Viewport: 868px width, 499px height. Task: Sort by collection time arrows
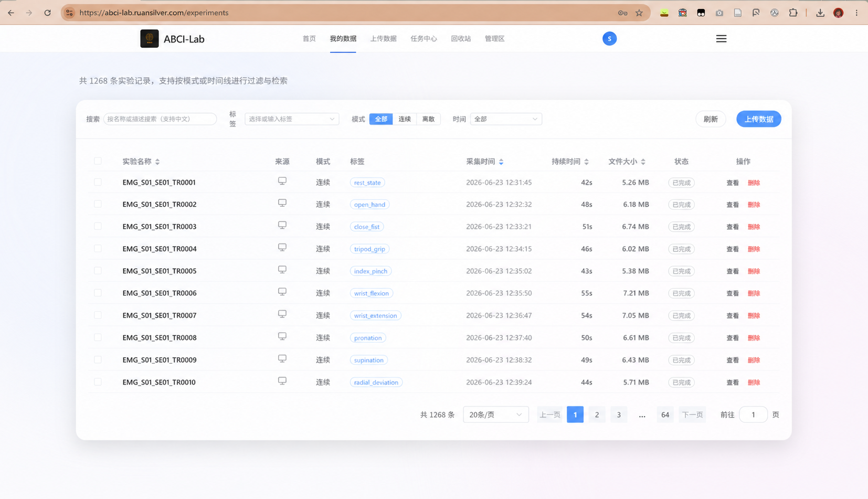pos(501,162)
